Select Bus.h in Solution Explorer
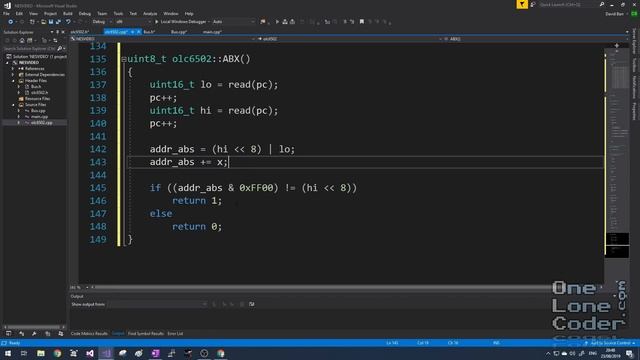The image size is (640, 360). coord(36,87)
